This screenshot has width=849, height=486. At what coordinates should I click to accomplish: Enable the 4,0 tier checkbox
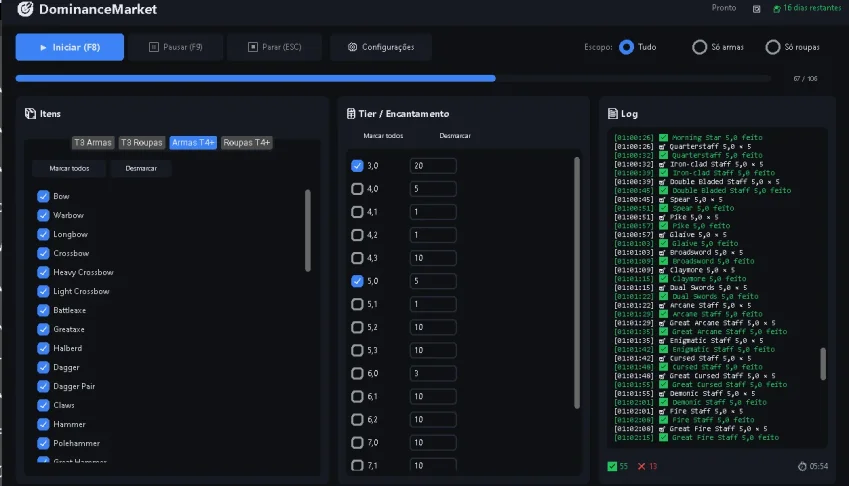(357, 189)
